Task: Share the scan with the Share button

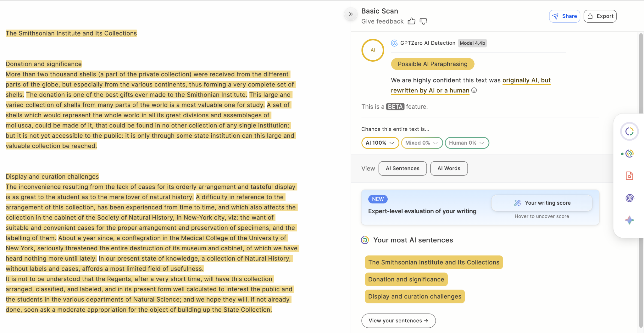Action: tap(564, 16)
